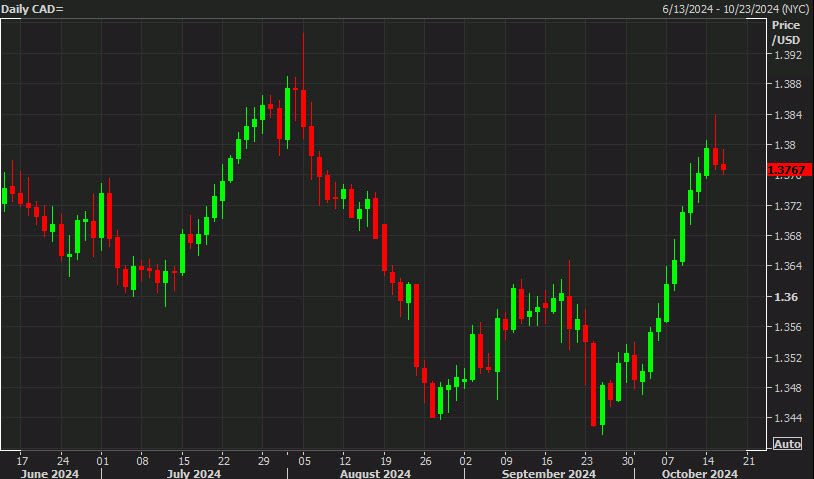Click the 09 date tick in September
814x479 pixels.
coord(506,461)
